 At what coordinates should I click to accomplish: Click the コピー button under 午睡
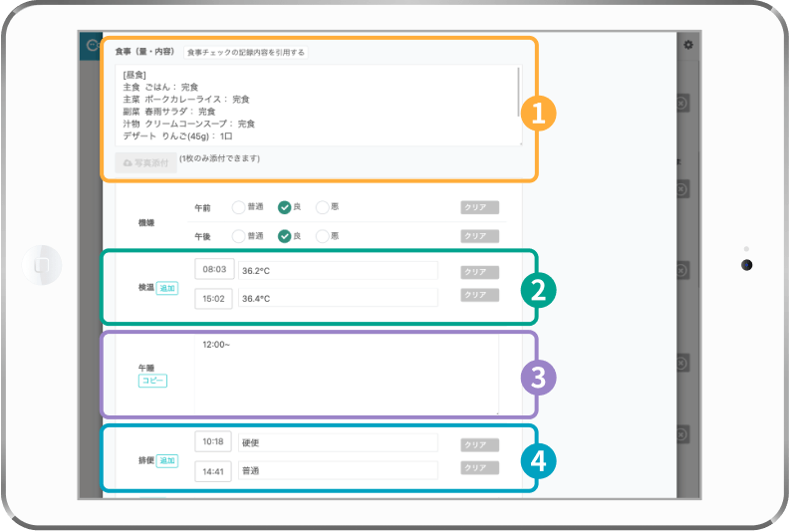(151, 381)
